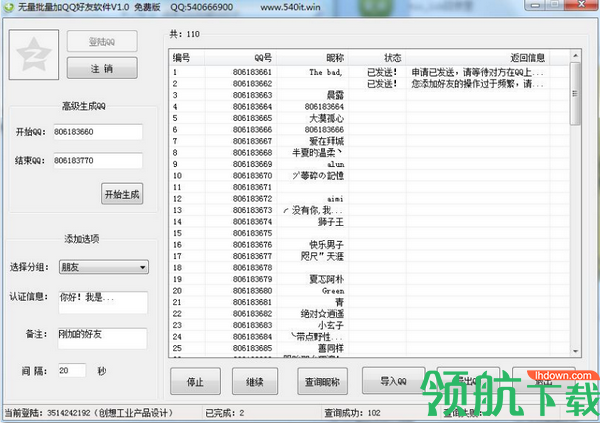This screenshot has height=423, width=600.
Task: Click the 当前登陆 status bar entry
Action: pyautogui.click(x=89, y=413)
